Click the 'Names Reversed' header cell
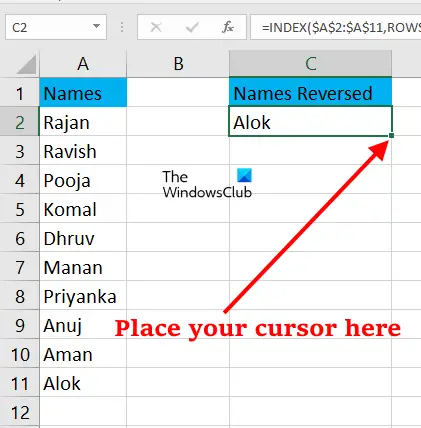The image size is (421, 428). (x=311, y=92)
